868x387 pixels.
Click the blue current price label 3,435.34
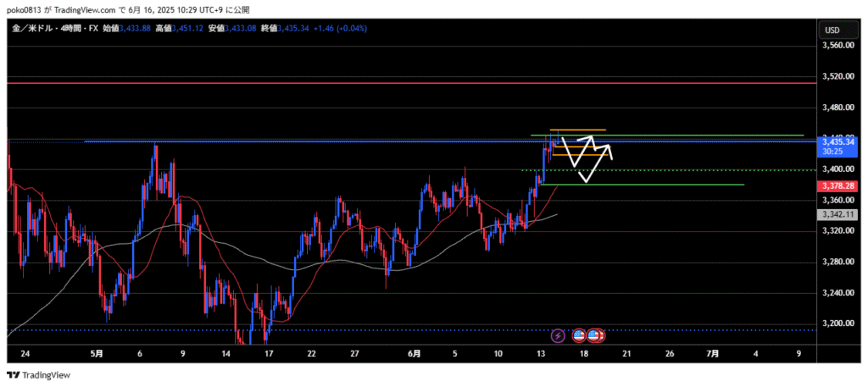[837, 141]
